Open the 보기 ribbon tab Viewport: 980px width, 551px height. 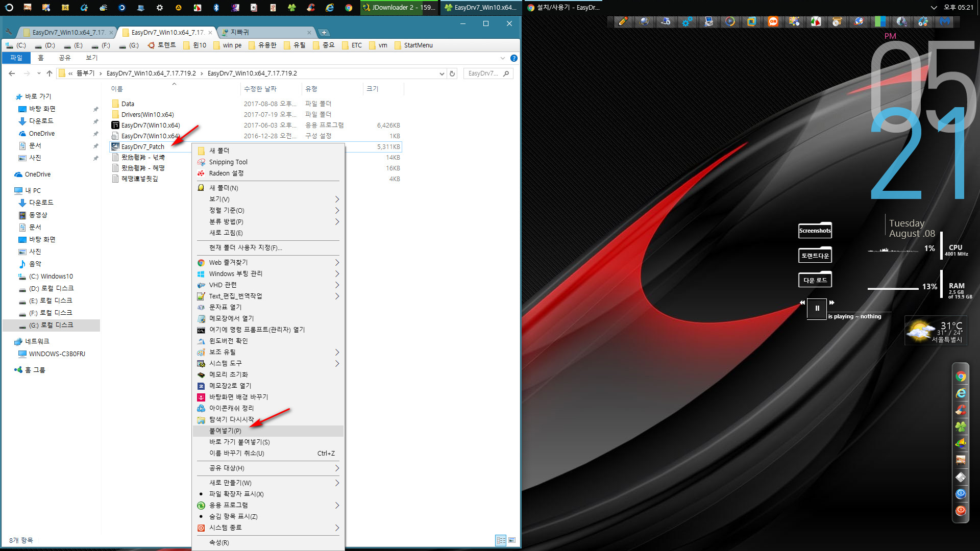pos(92,58)
